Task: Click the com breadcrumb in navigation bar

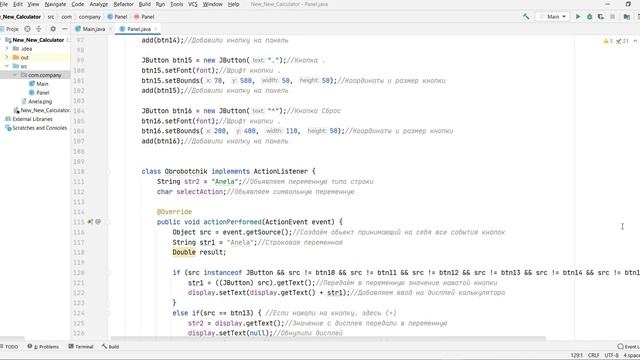Action: point(67,17)
